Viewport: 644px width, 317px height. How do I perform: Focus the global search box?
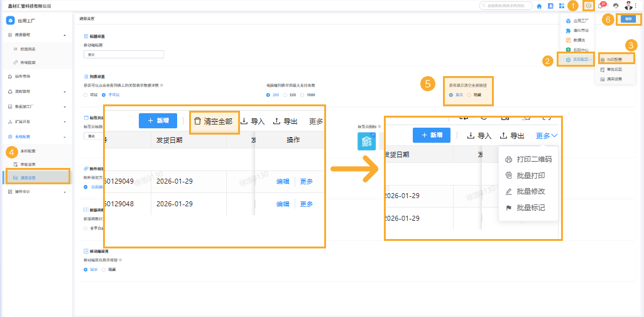(506, 6)
